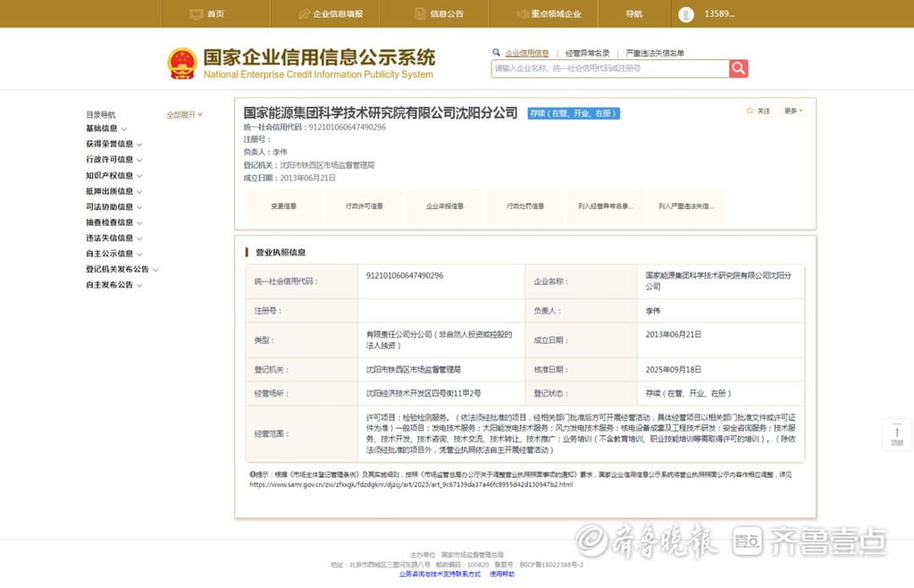Expand 自主公示信息 in sidebar
Image resolution: width=914 pixels, height=588 pixels.
click(x=114, y=254)
